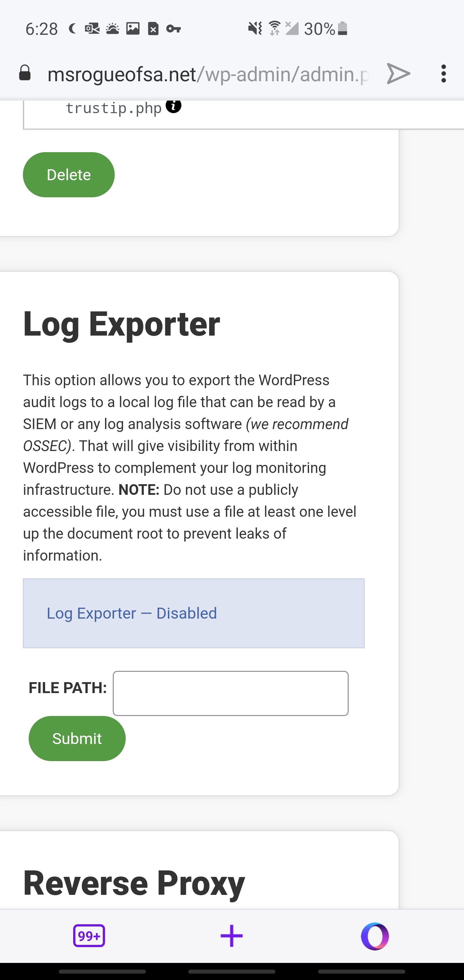Tap the trustip.php file entry
The width and height of the screenshot is (464, 980).
pos(114,108)
